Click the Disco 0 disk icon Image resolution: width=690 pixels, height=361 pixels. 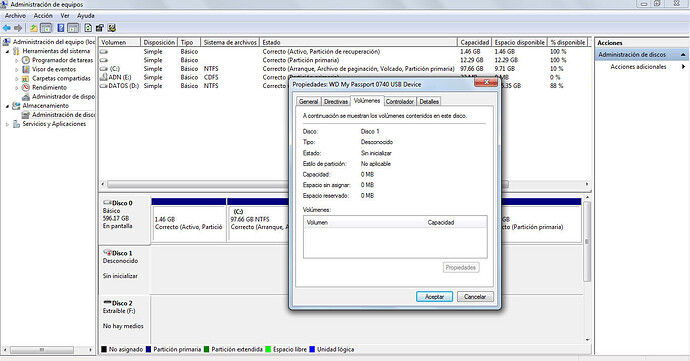coord(106,203)
